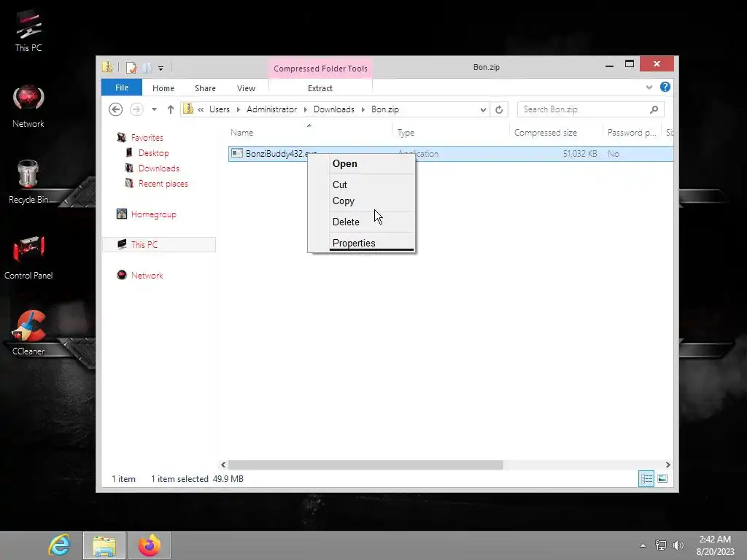Select the CCleaner desktop icon
Screen dimensions: 747x560
pyautogui.click(x=28, y=332)
